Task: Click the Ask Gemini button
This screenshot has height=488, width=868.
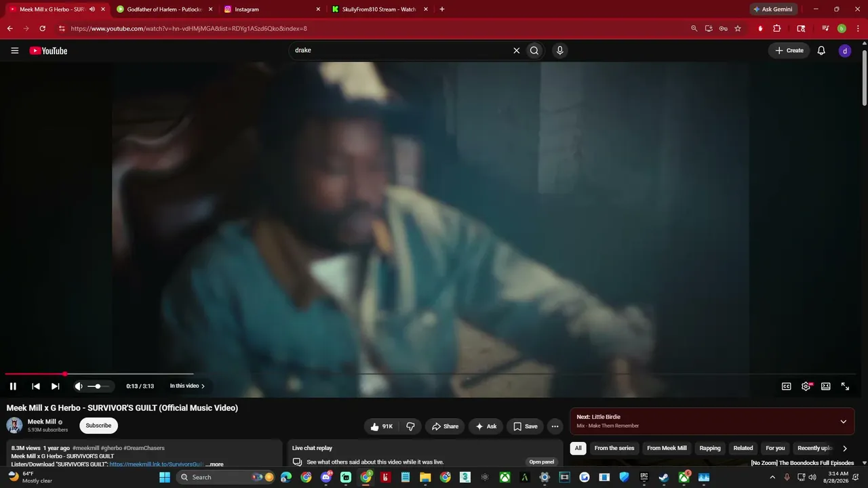Action: pyautogui.click(x=773, y=9)
